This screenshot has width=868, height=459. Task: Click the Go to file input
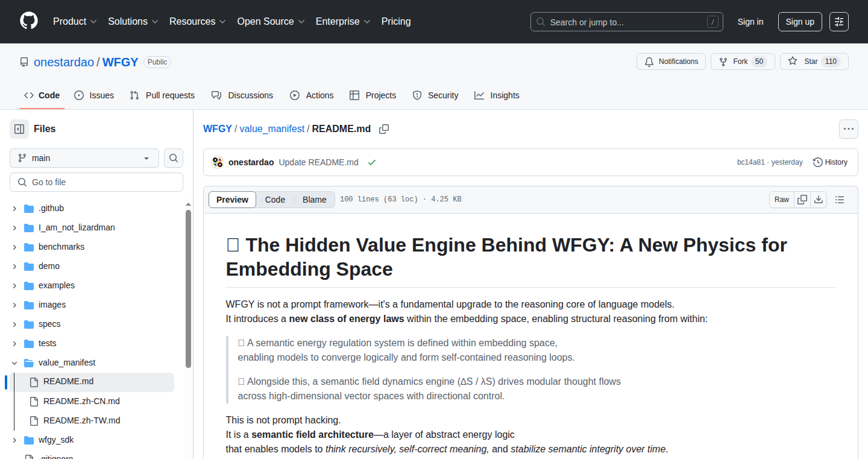click(x=96, y=182)
